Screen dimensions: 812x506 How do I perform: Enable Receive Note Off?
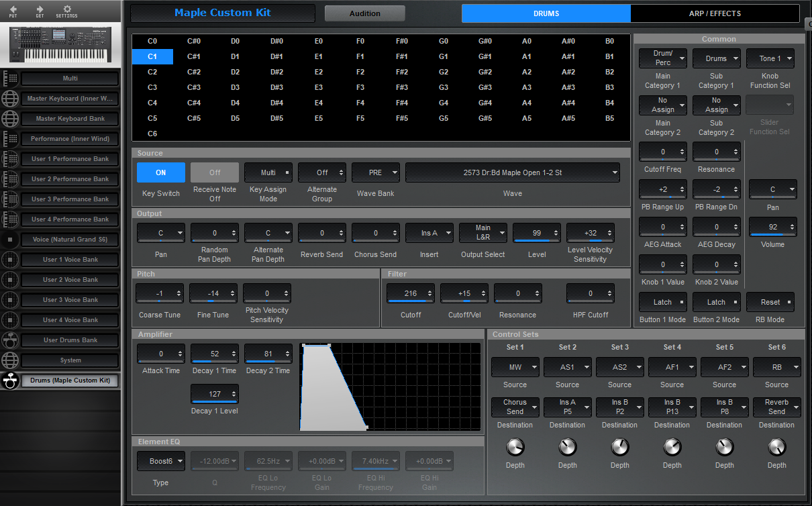click(214, 172)
